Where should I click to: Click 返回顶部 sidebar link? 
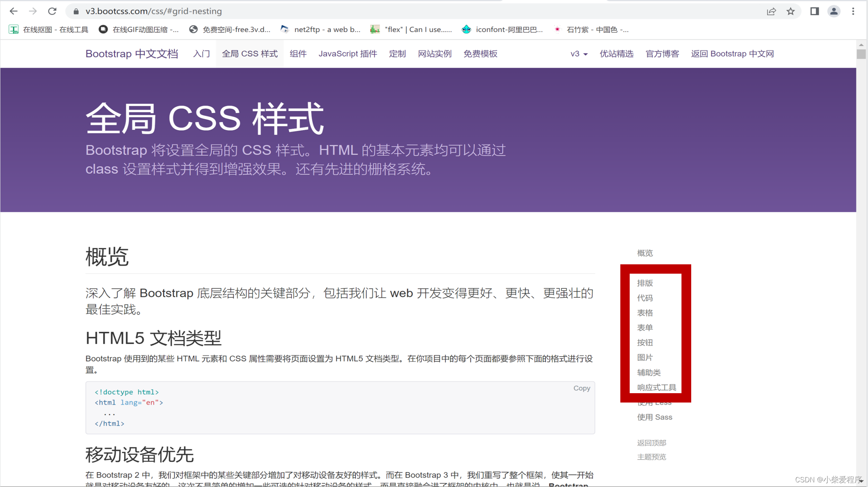pyautogui.click(x=651, y=443)
